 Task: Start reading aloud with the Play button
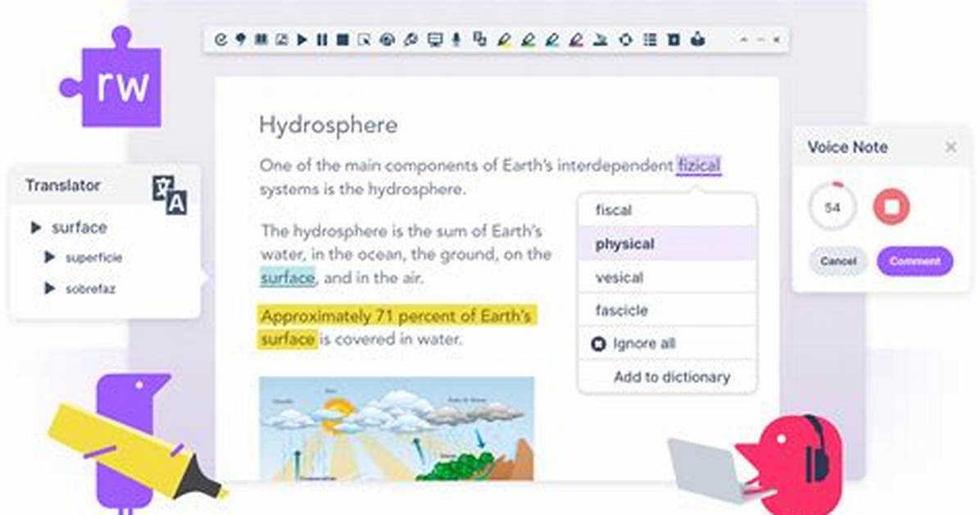point(302,40)
